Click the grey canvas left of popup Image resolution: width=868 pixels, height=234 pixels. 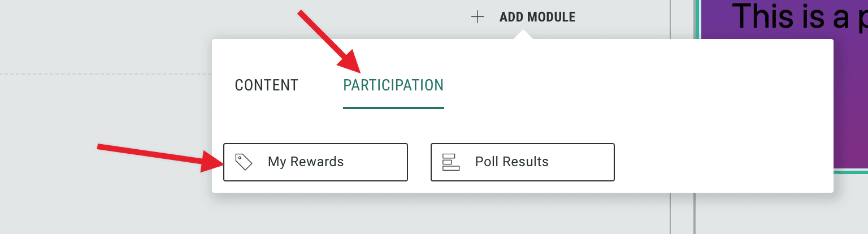(x=102, y=113)
